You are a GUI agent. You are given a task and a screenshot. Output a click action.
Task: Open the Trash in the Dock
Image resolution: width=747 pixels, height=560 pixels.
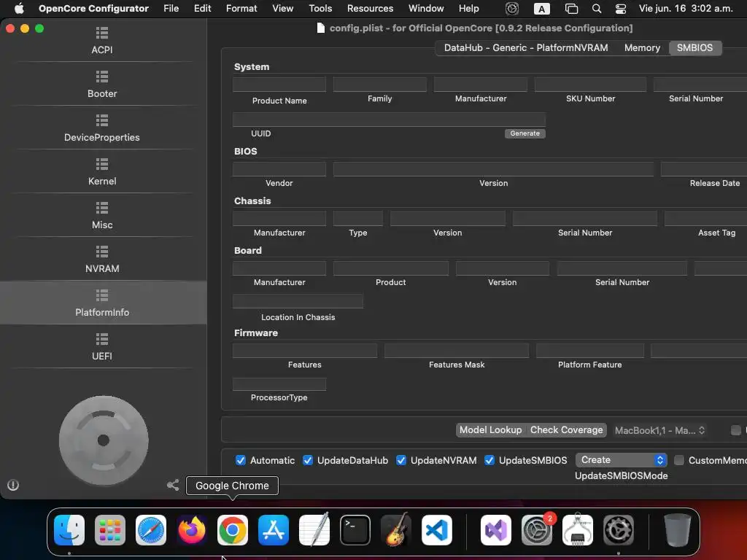tap(678, 530)
